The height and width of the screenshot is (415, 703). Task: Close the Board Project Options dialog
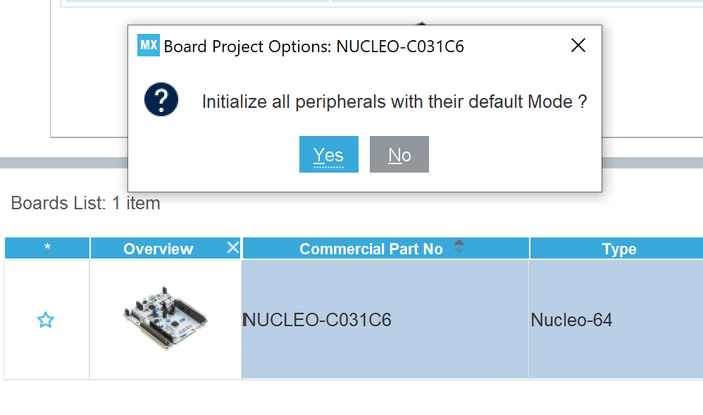click(577, 45)
